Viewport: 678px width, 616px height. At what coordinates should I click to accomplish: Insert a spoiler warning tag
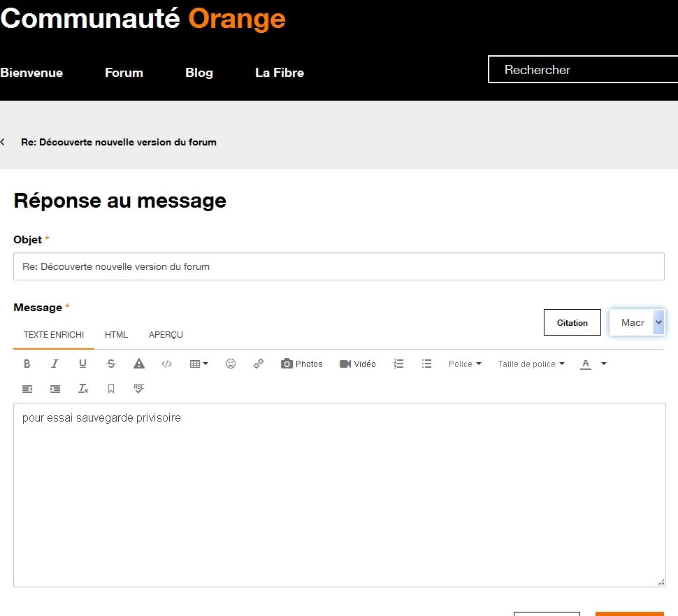click(x=139, y=364)
